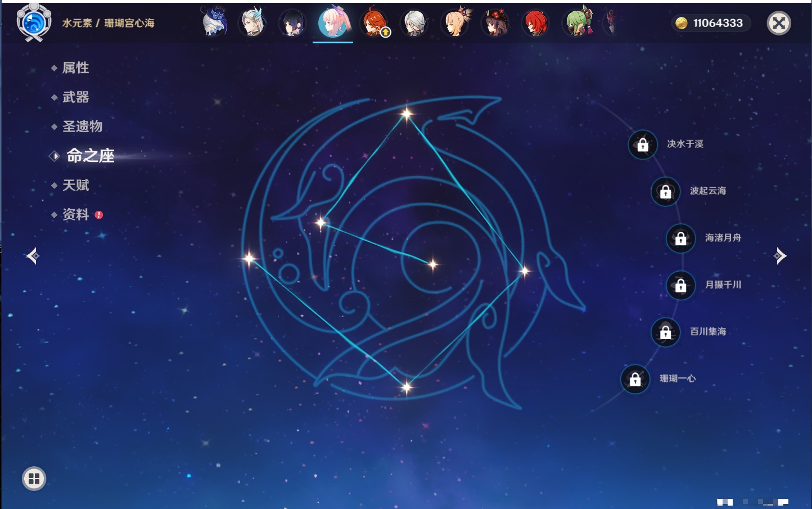Choose orange-haired avatar with upgrade arrow badge
The image size is (812, 509).
pyautogui.click(x=374, y=24)
